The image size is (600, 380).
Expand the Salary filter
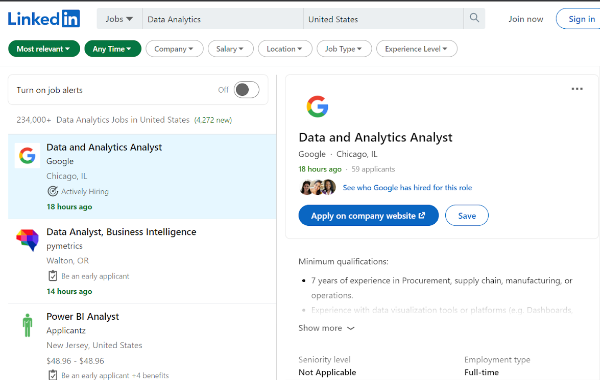tap(230, 49)
